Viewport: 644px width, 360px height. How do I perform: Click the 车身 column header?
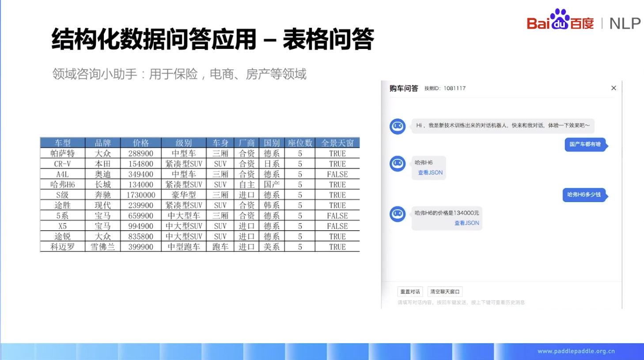[220, 142]
